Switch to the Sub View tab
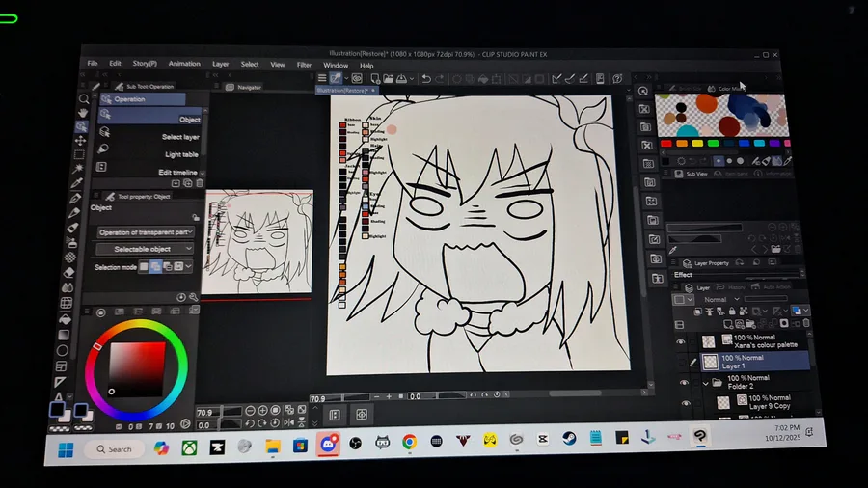The width and height of the screenshot is (868, 488). pos(692,174)
